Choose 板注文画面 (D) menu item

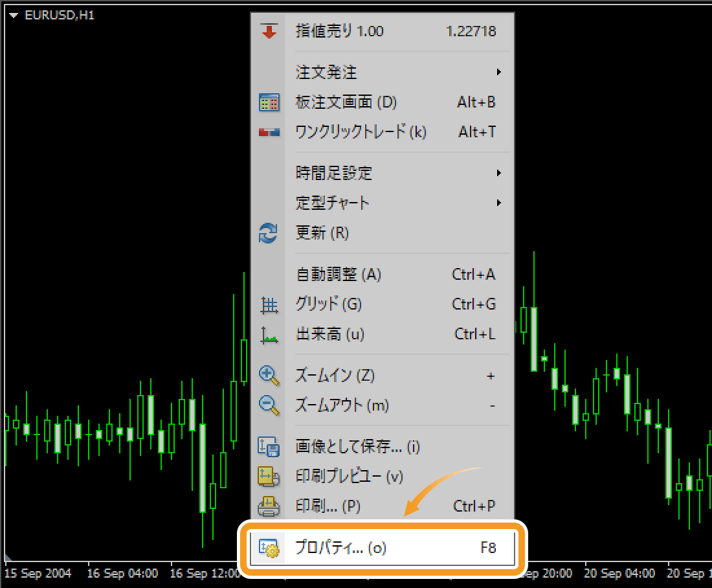tap(383, 102)
